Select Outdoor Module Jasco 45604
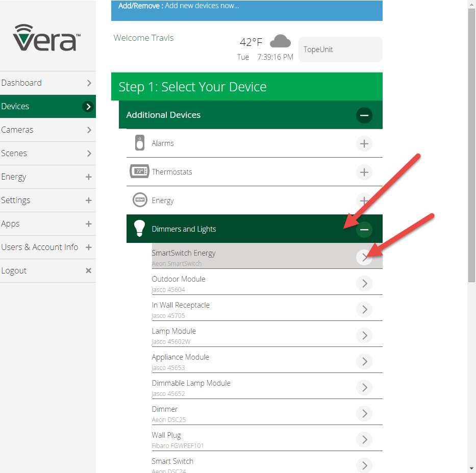476x473 pixels. tap(267, 282)
